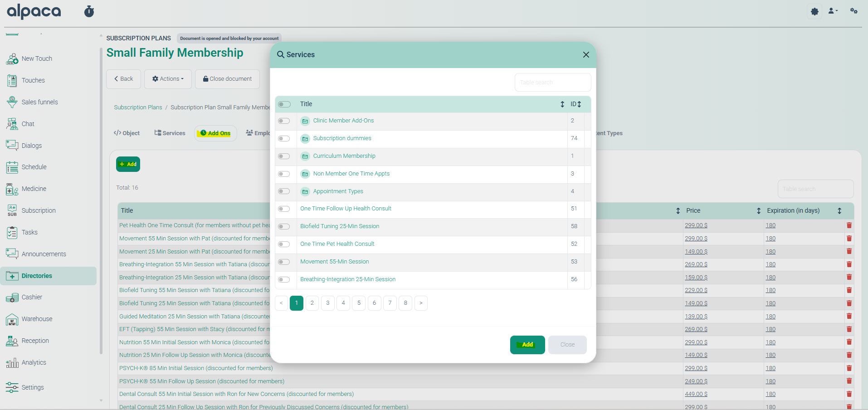868x410 pixels.
Task: Toggle select-all switch in Services table header
Action: (x=284, y=104)
